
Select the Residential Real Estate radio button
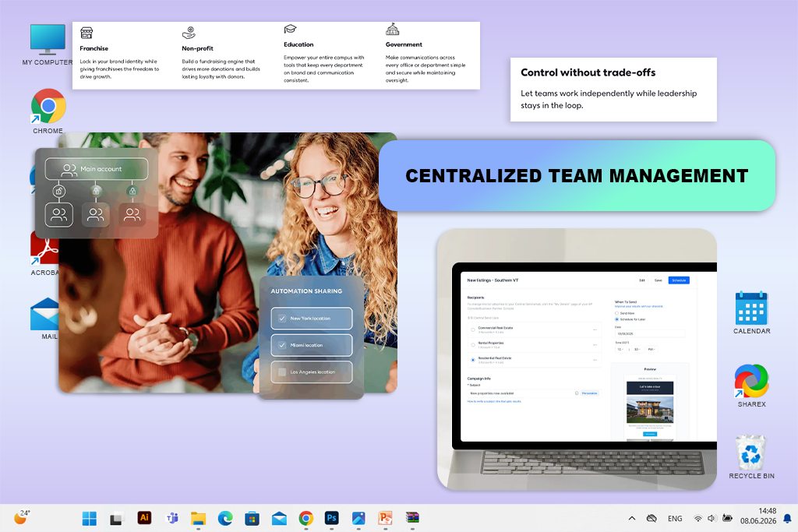[x=473, y=360]
